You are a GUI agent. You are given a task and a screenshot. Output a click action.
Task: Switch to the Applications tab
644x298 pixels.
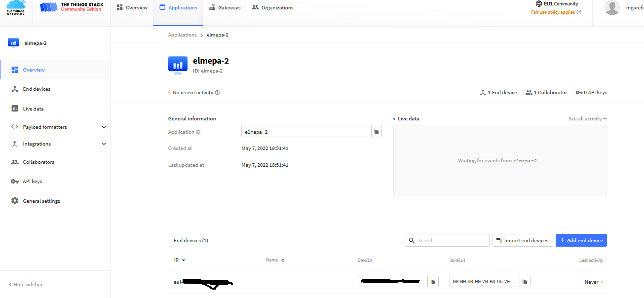[178, 8]
